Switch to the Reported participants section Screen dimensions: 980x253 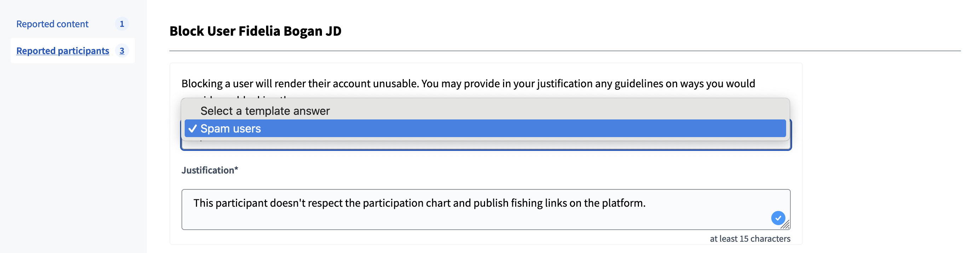[x=62, y=51]
